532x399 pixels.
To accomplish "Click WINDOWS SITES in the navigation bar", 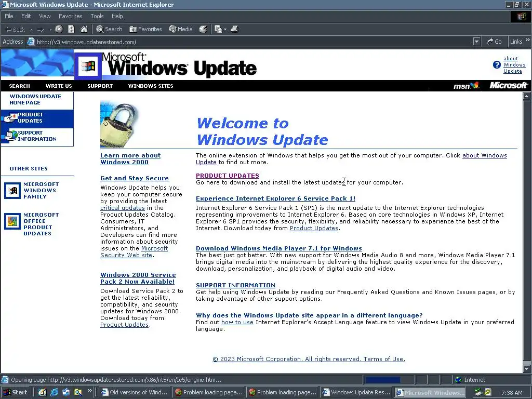I will (151, 86).
